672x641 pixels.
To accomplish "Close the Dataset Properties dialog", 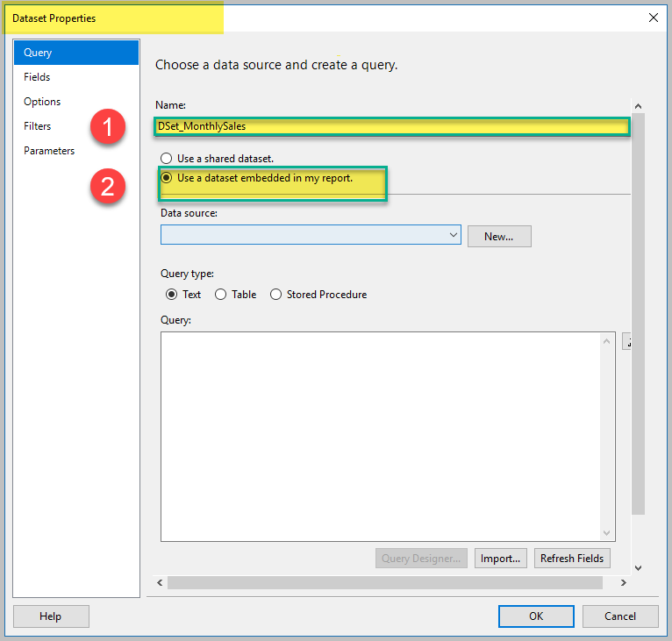I will [654, 18].
